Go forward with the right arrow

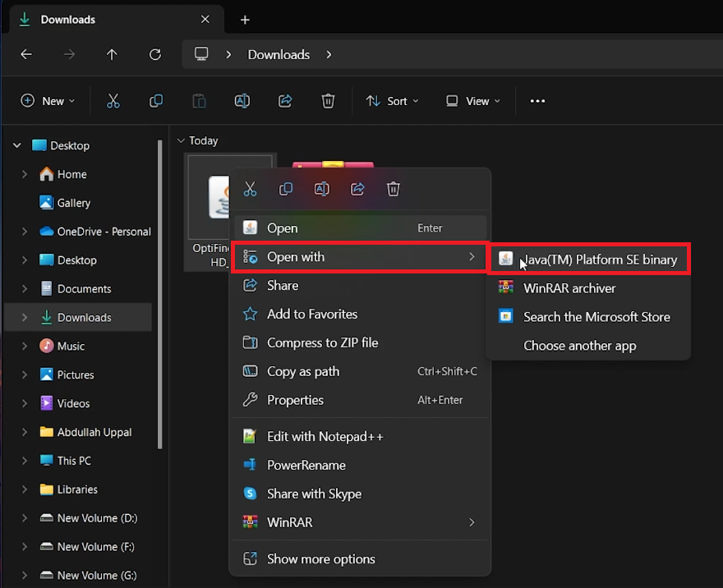point(69,54)
